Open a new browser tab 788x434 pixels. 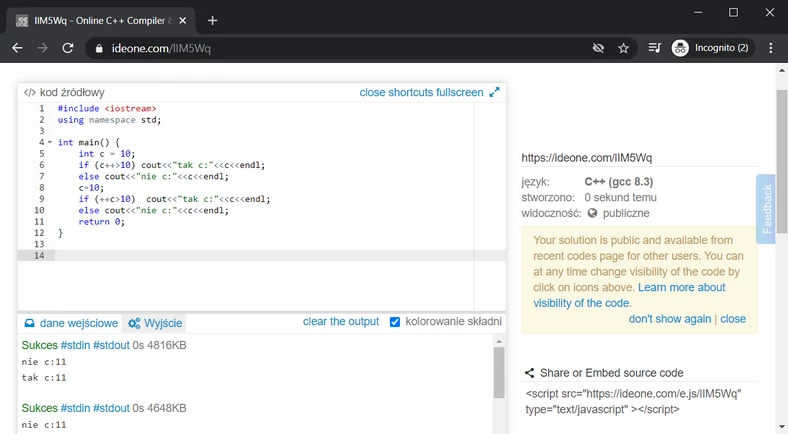pyautogui.click(x=212, y=20)
